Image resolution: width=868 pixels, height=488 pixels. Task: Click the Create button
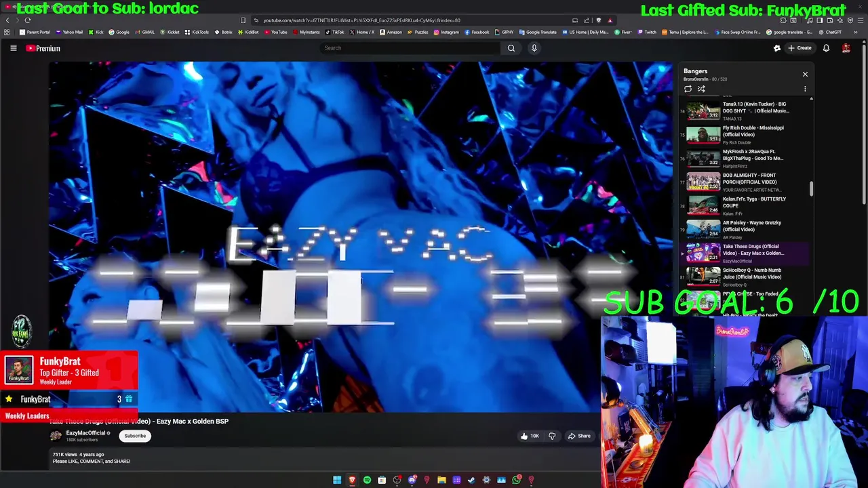(x=800, y=48)
